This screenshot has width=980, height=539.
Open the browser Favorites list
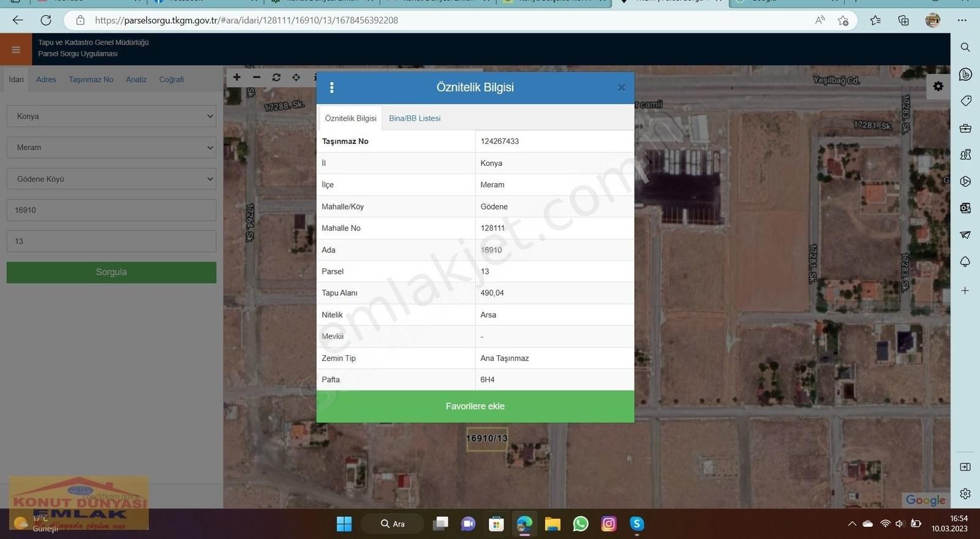click(875, 20)
